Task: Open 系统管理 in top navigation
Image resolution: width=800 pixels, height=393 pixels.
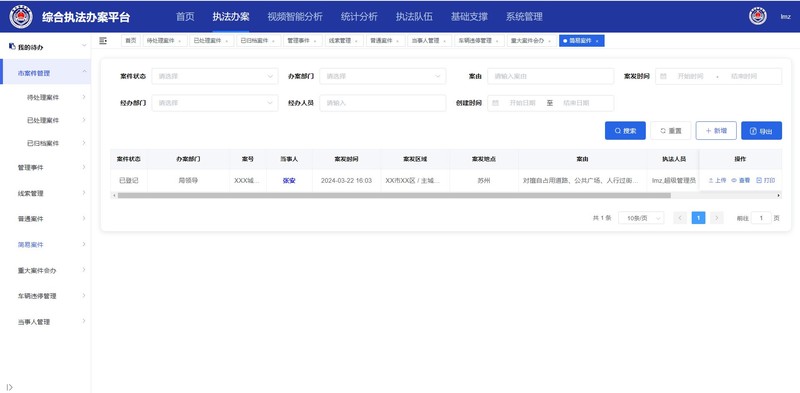Action: (524, 16)
